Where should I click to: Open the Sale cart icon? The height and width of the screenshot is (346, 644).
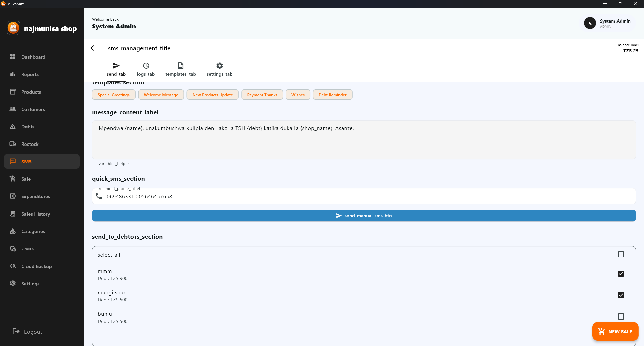(13, 179)
